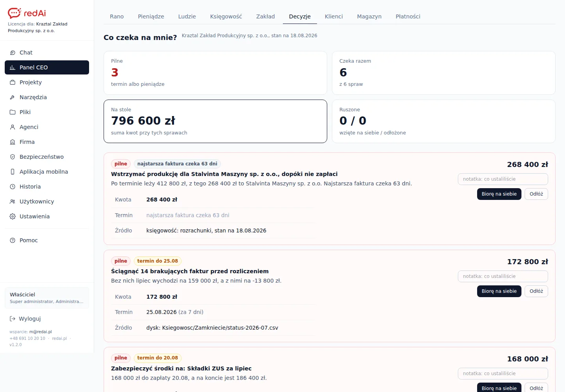The image size is (565, 392).
Task: Click the Projekty briefcase icon
Action: [x=13, y=82]
